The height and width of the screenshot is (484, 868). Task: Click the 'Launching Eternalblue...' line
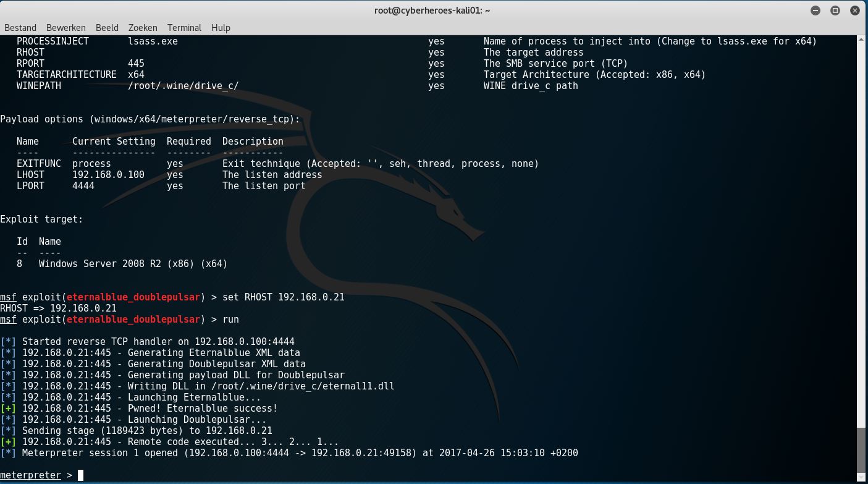pos(130,397)
